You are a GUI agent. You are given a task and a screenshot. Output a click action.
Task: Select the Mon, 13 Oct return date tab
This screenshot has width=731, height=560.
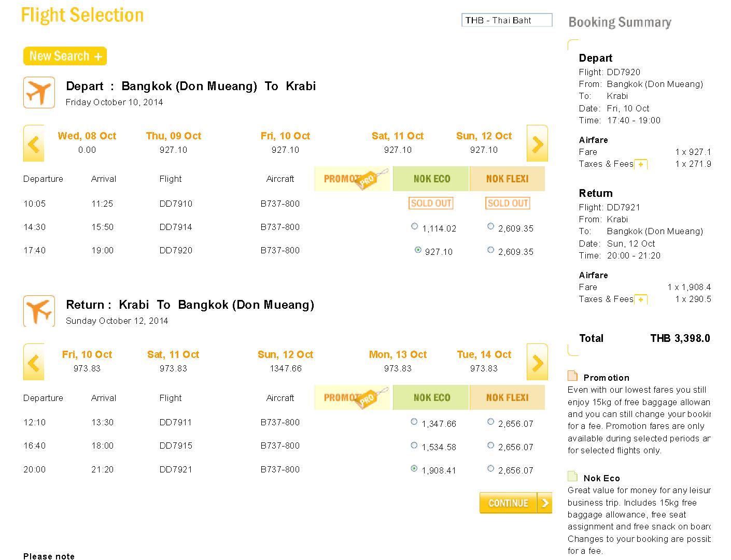(398, 355)
